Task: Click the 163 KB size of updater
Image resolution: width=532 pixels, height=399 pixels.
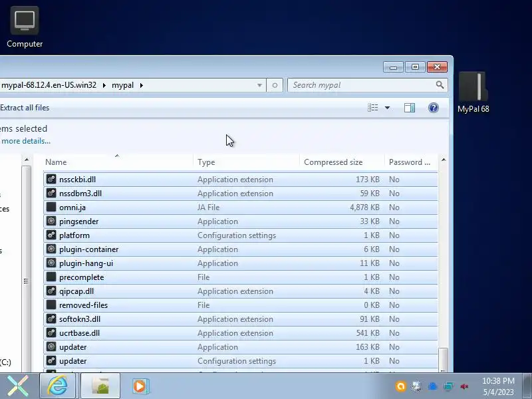Action: (368, 347)
